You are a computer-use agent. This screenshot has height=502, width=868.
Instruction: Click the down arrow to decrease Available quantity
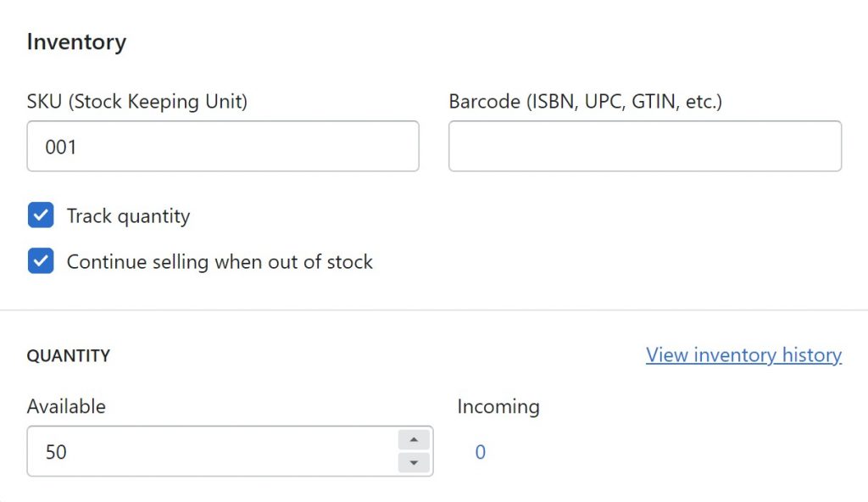point(414,462)
